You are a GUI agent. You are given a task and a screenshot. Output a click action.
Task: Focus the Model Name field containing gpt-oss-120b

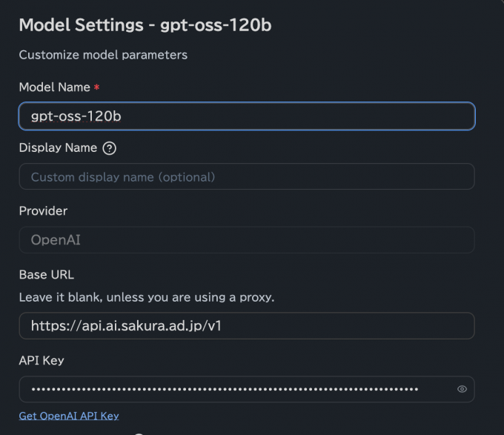[x=246, y=116]
